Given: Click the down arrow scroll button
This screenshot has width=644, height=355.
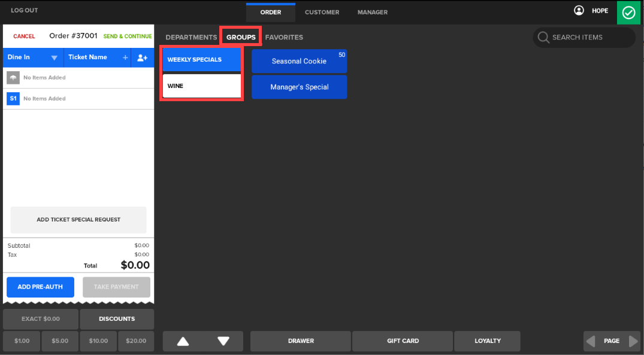Looking at the screenshot, I should click(x=223, y=341).
